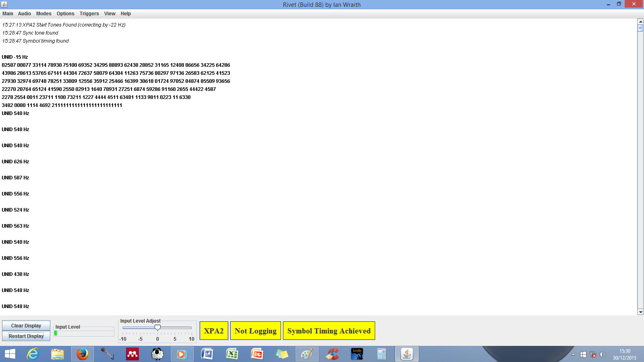
Task: Click the Input Level Adjust slider handle
Action: click(x=157, y=328)
